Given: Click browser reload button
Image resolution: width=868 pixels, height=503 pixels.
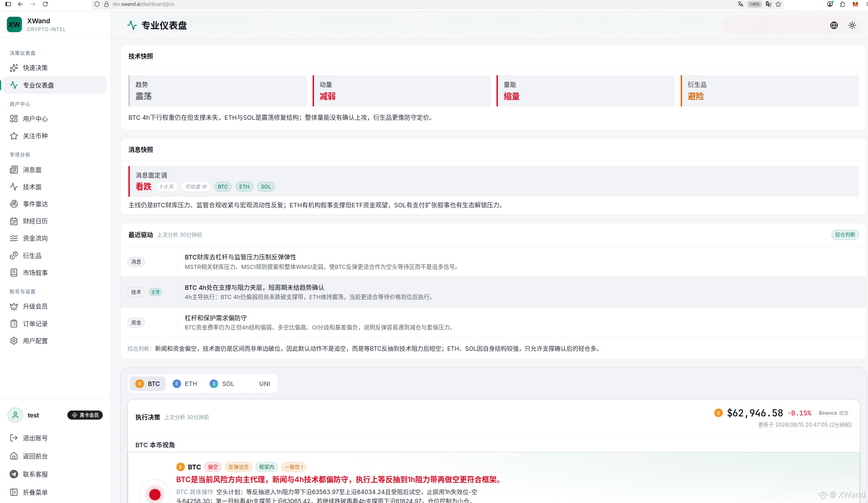Looking at the screenshot, I should (x=45, y=4).
